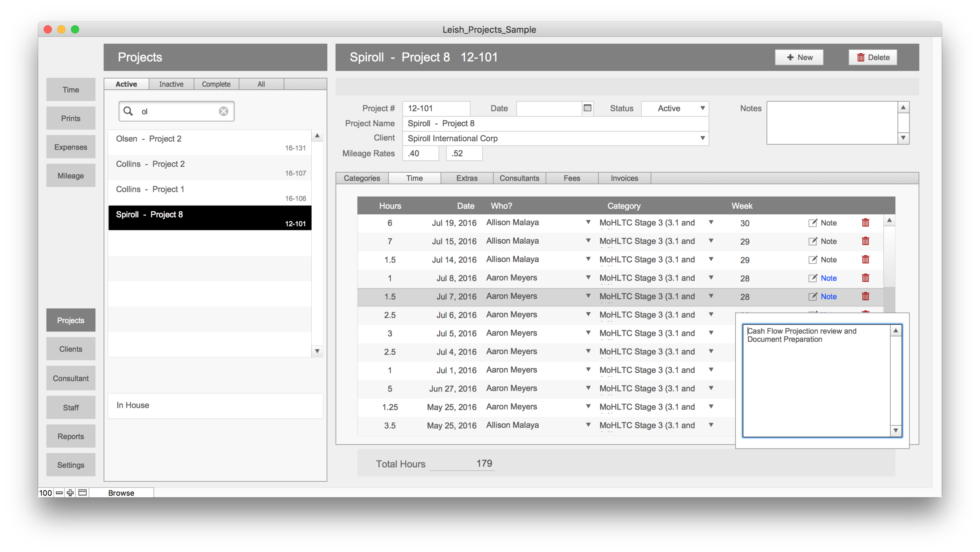The image size is (980, 552).
Task: Click the search magnifier icon
Action: 128,111
